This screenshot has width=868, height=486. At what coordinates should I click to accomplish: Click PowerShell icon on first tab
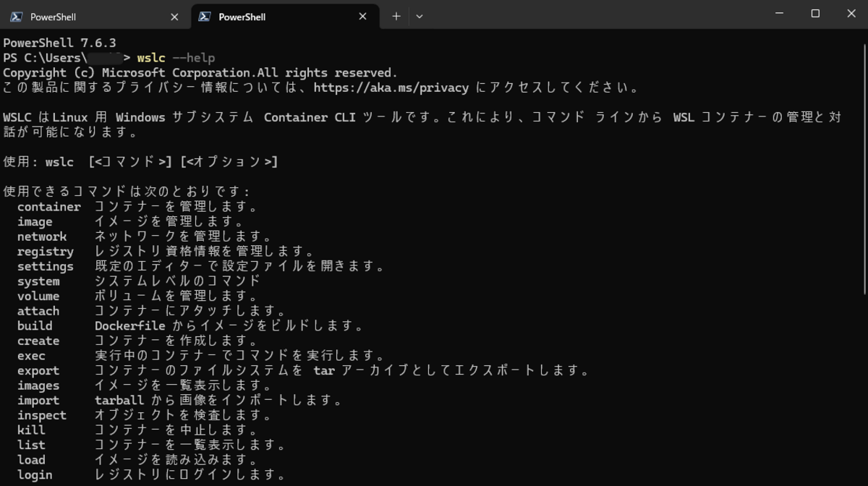(16, 17)
